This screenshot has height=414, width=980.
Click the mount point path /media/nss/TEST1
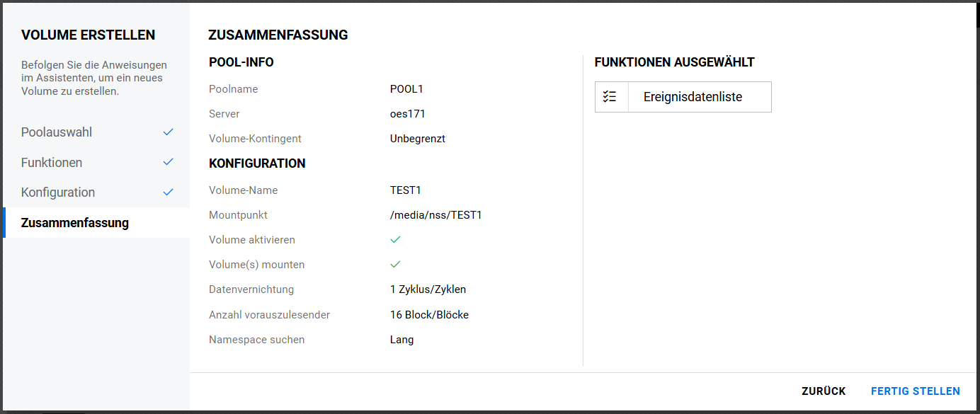(435, 215)
